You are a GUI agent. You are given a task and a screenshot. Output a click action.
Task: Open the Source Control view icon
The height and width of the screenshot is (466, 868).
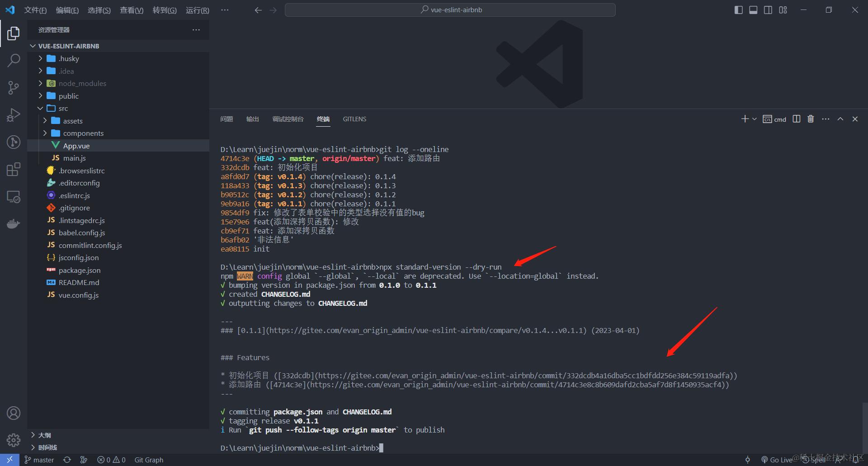coord(14,88)
